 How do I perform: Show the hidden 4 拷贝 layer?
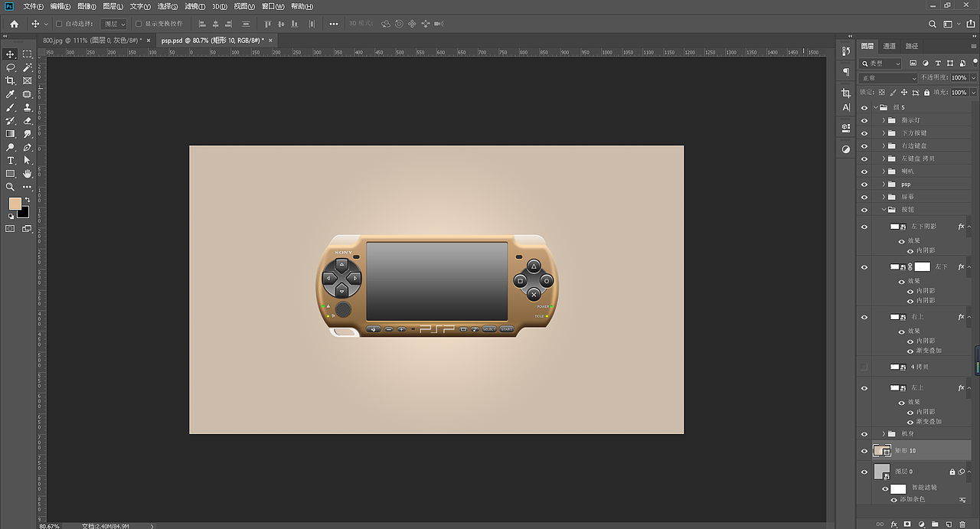864,367
